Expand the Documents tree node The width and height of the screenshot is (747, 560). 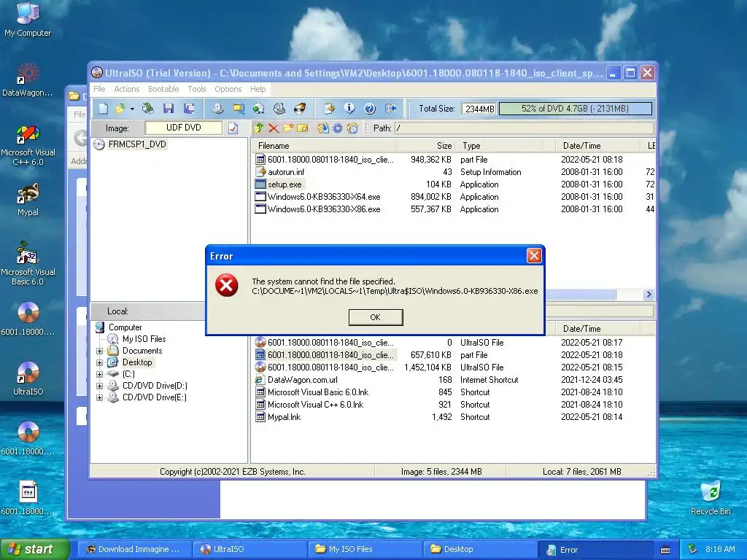[99, 351]
